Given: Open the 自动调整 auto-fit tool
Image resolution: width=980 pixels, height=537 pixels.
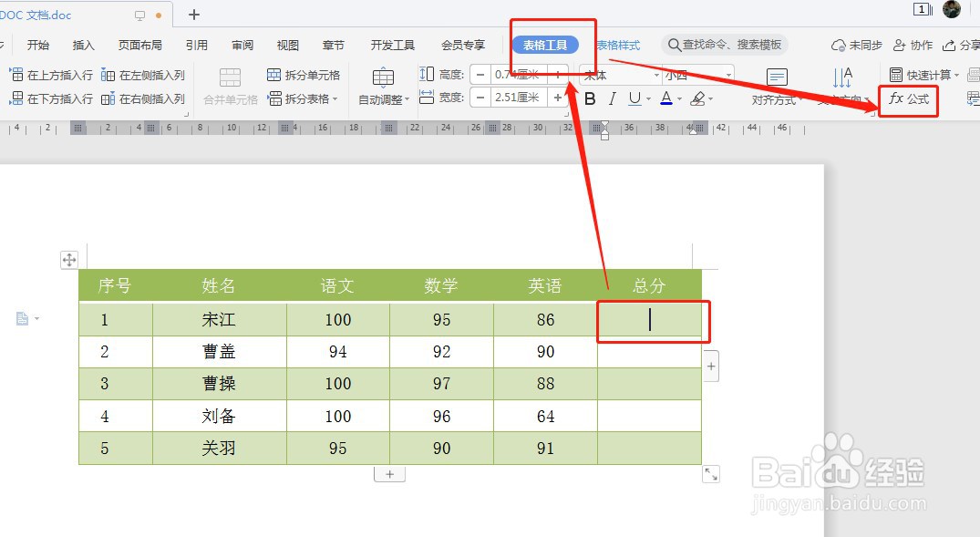Looking at the screenshot, I should point(383,87).
